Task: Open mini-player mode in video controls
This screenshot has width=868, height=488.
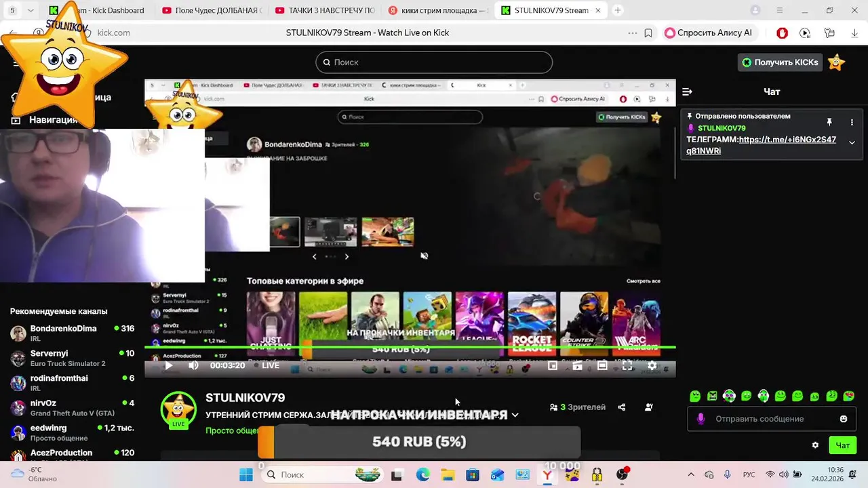Action: point(553,365)
